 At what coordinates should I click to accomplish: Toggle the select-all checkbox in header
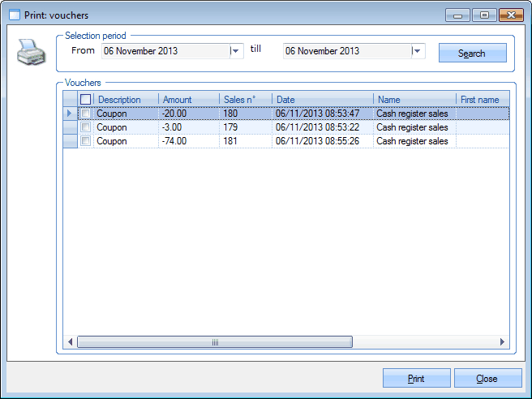click(x=86, y=99)
